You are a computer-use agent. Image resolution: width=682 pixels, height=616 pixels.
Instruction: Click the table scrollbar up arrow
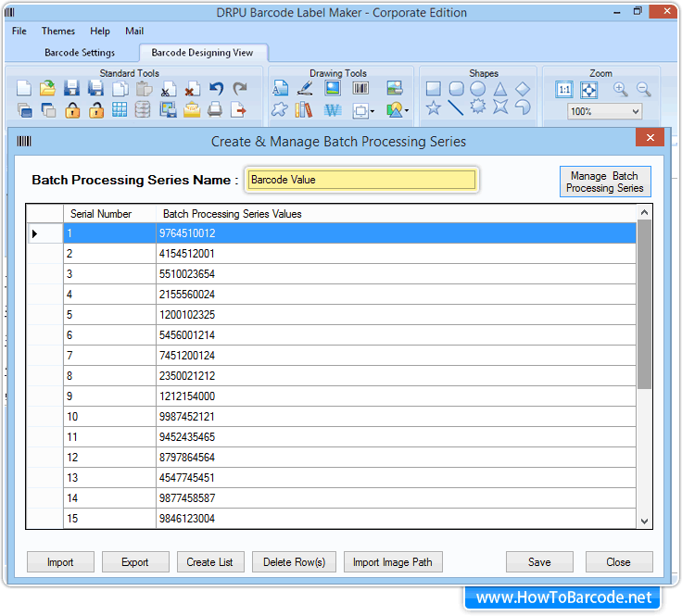pyautogui.click(x=645, y=212)
